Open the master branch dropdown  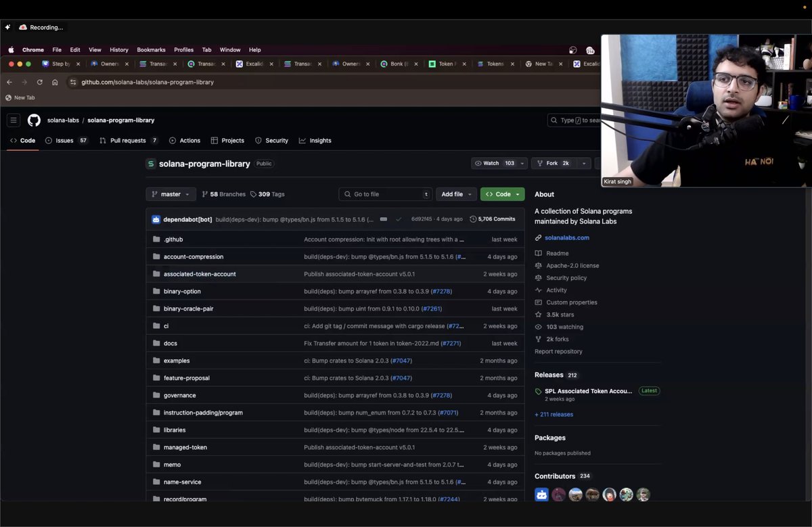click(171, 194)
